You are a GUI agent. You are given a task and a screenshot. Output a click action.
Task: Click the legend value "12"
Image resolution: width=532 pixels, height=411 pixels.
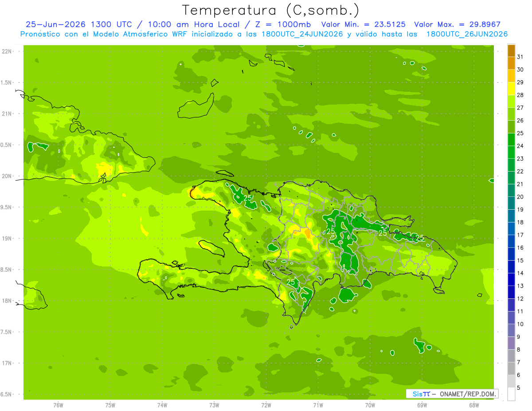pos(520,298)
